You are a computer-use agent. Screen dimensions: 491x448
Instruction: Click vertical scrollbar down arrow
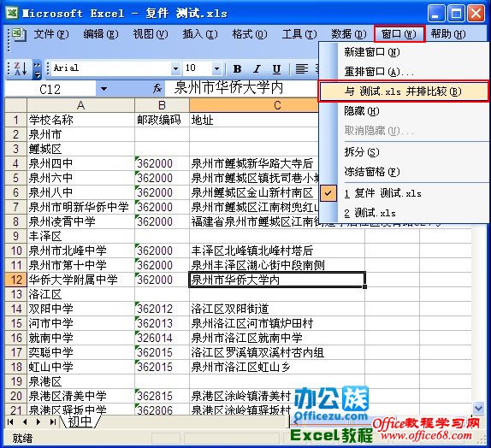click(478, 408)
